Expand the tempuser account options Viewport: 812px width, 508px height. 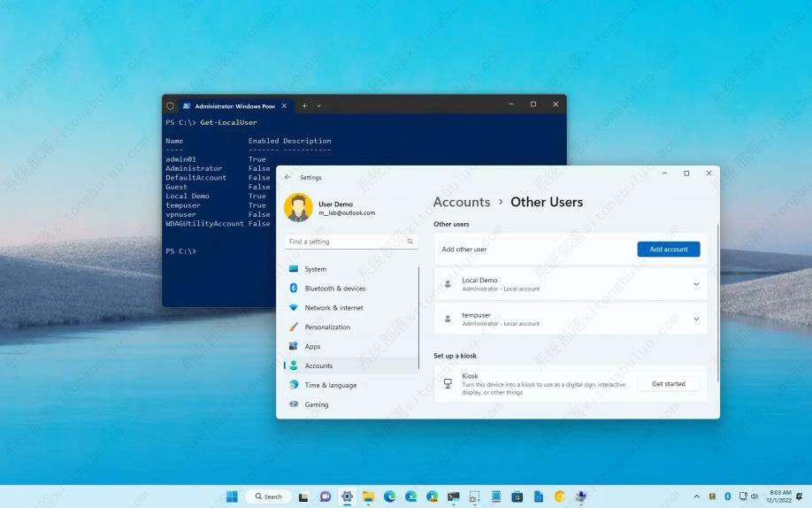[695, 319]
